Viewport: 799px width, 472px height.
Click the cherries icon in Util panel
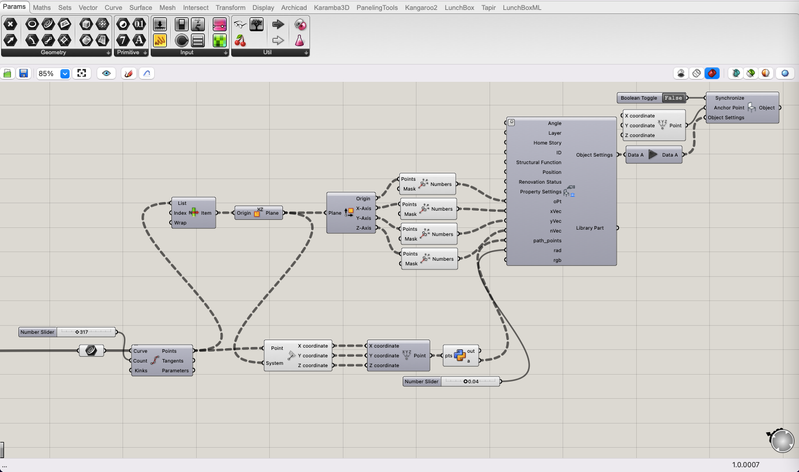click(x=240, y=41)
